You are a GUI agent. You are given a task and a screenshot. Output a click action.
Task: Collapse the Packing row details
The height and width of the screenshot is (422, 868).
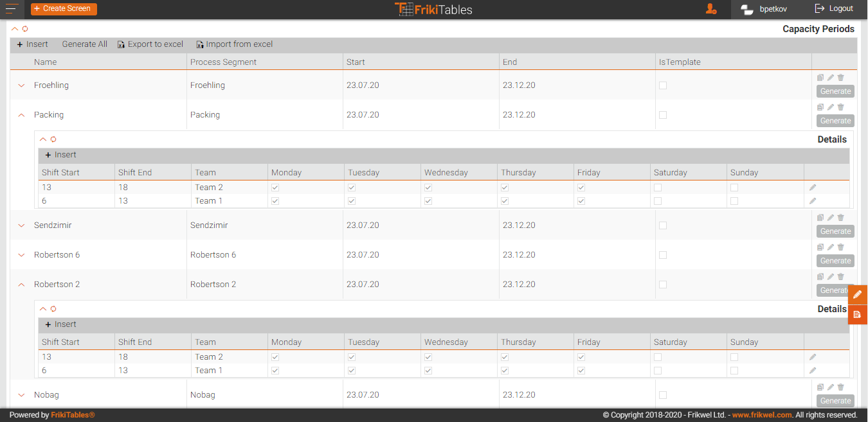[21, 115]
